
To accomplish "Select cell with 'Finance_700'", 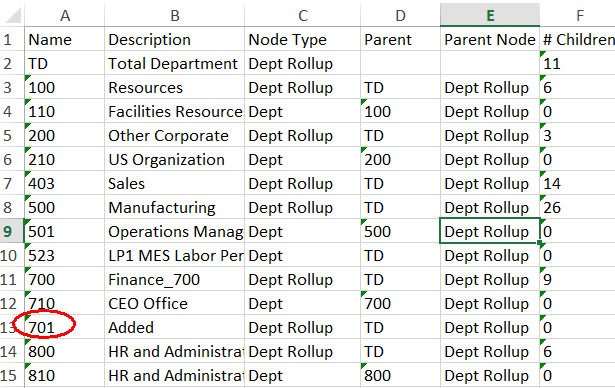I will 175,279.
